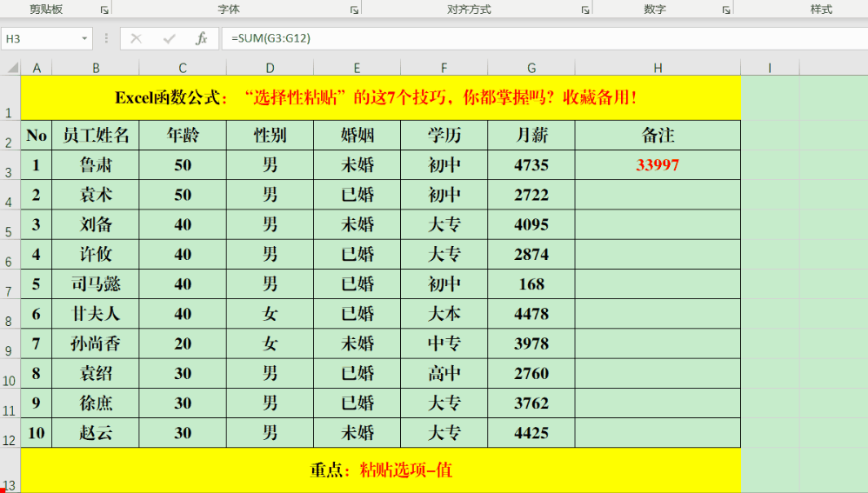Click the footer cell 重点：粘贴选项-值
The image size is (868, 493).
point(381,470)
